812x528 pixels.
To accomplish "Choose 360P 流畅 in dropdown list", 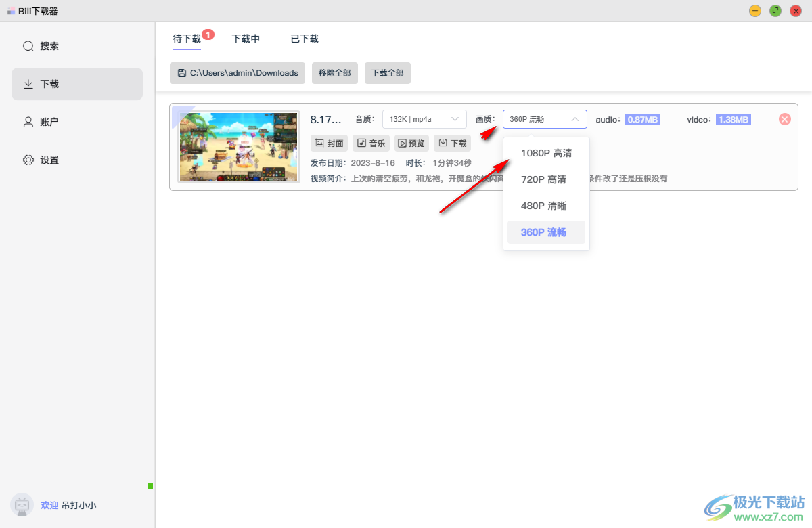I will pyautogui.click(x=546, y=232).
